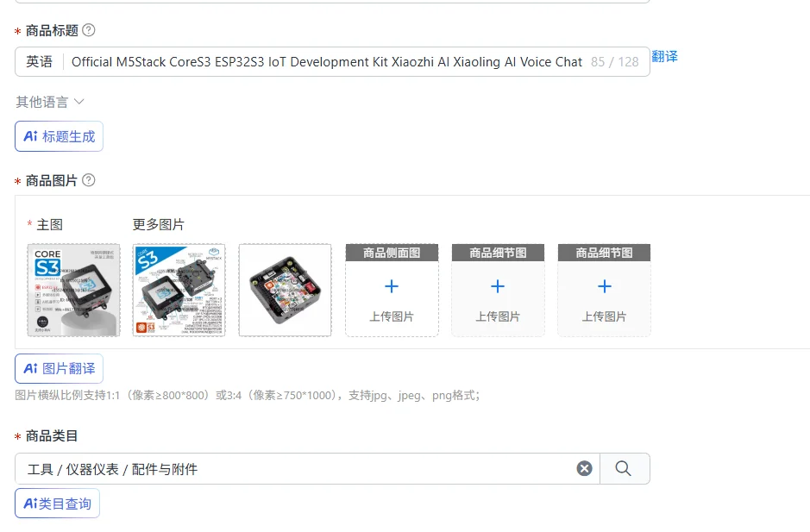The height and width of the screenshot is (532, 810).
Task: Click the 主图 label
Action: pos(49,224)
